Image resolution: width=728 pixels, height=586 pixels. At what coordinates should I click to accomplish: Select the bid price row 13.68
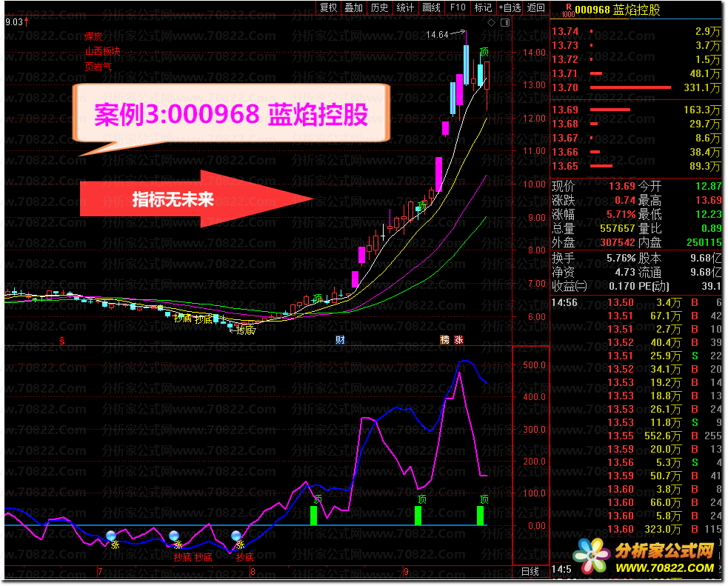(x=636, y=124)
